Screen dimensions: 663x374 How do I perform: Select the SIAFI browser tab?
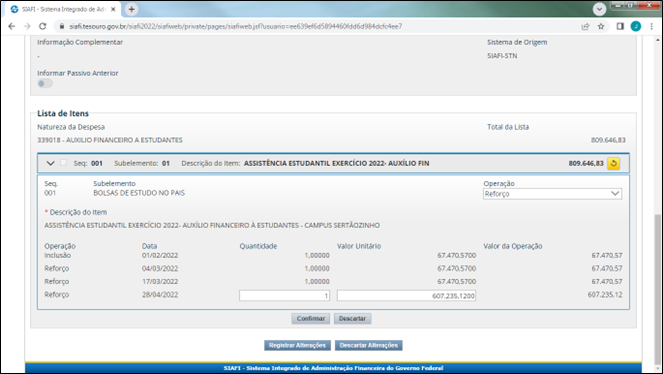click(x=63, y=9)
